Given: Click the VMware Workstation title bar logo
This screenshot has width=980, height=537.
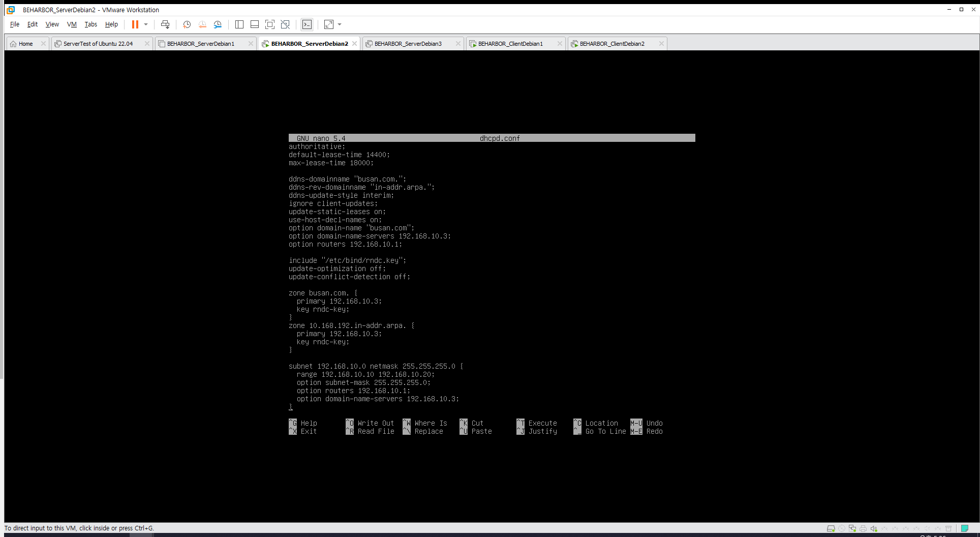Looking at the screenshot, I should (x=11, y=10).
